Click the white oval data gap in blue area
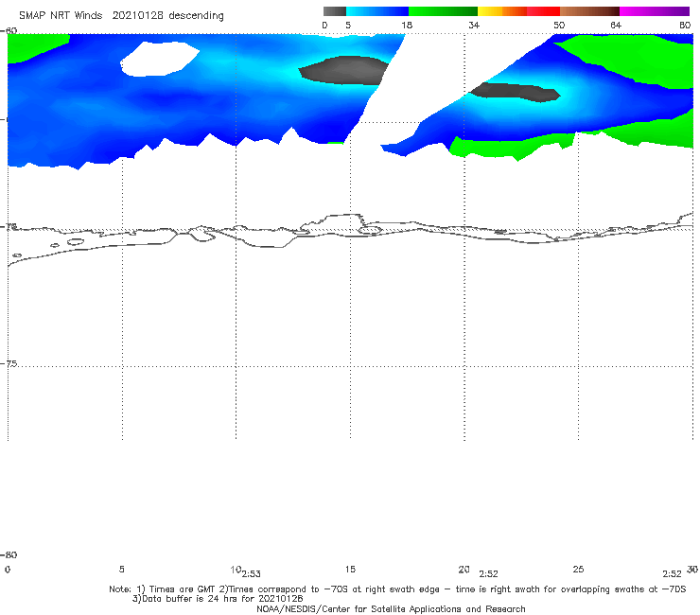This screenshot has width=700, height=615. point(159,59)
